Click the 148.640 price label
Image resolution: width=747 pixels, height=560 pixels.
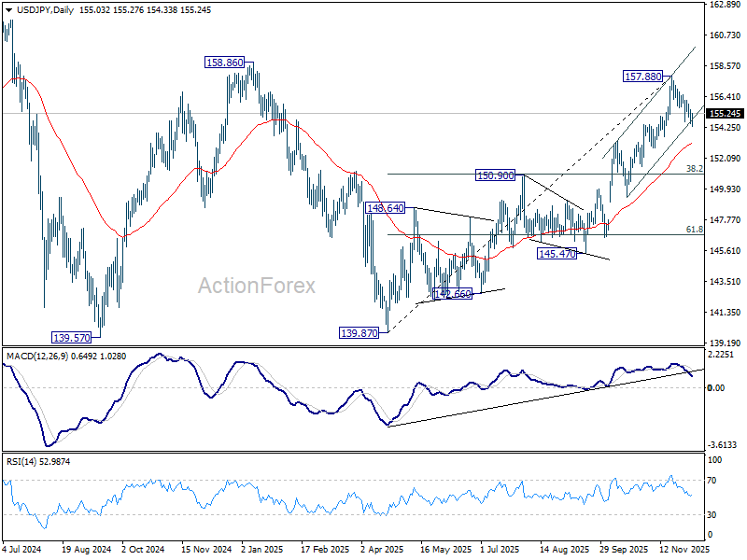pyautogui.click(x=386, y=208)
